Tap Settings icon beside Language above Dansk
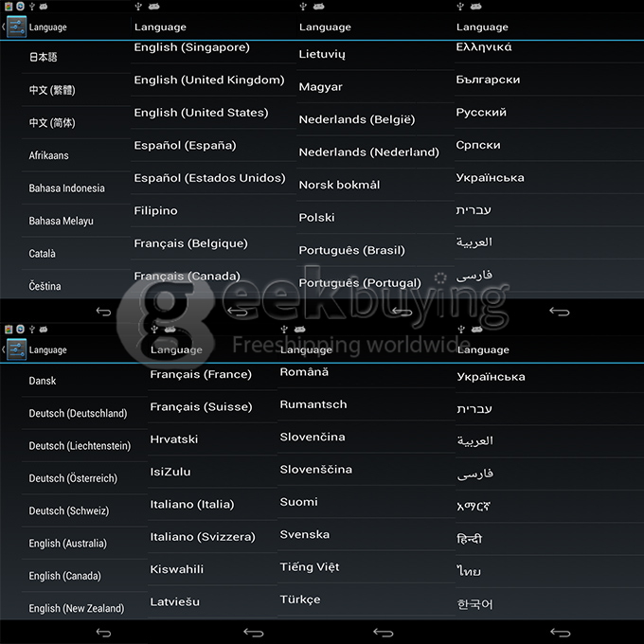This screenshot has width=644, height=644. [15, 349]
